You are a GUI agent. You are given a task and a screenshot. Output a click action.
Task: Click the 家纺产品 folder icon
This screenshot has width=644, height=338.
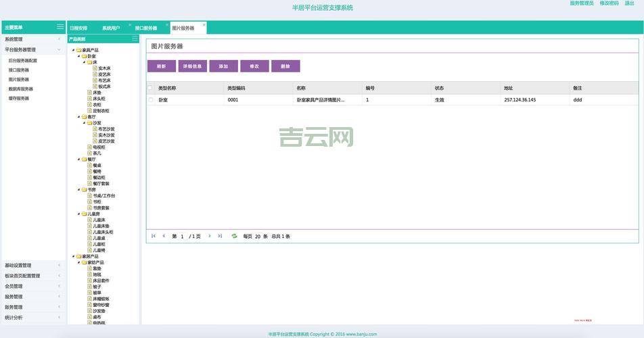pyautogui.click(x=84, y=262)
